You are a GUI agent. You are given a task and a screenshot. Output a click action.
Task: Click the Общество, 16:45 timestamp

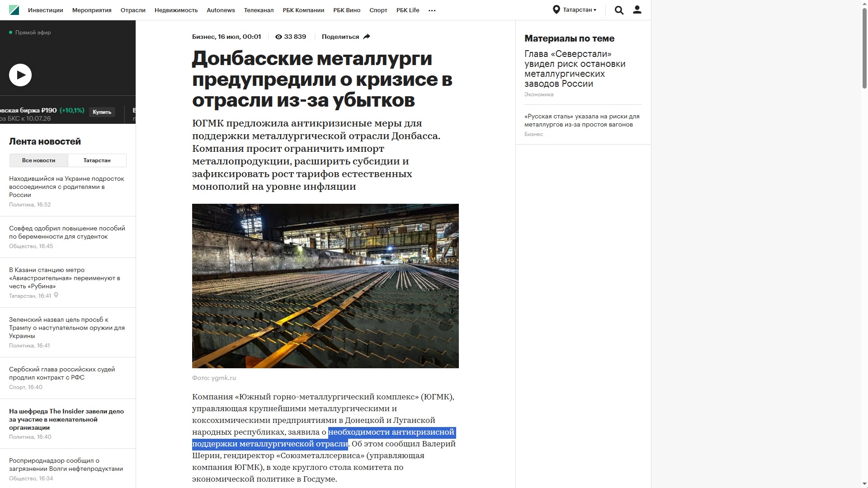tap(31, 246)
